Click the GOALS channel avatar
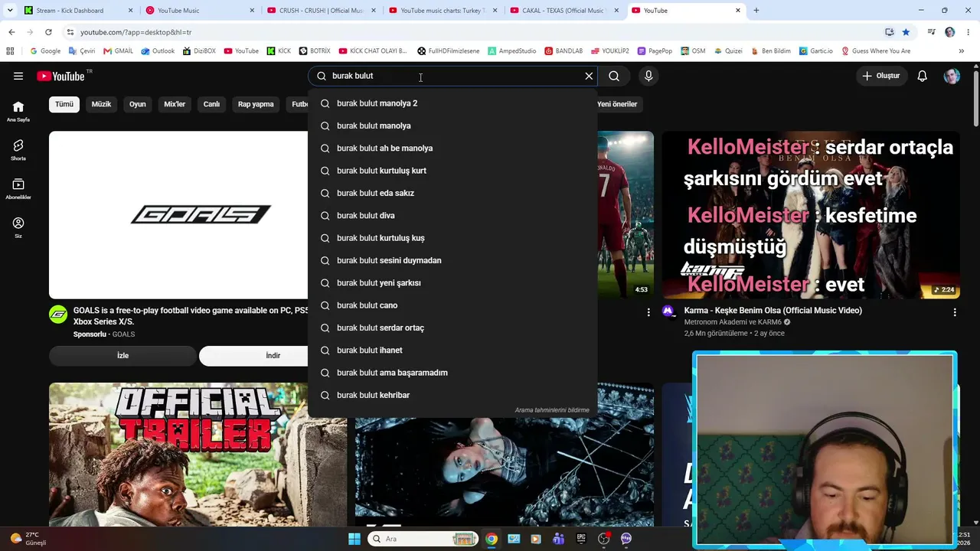980x551 pixels. [58, 315]
